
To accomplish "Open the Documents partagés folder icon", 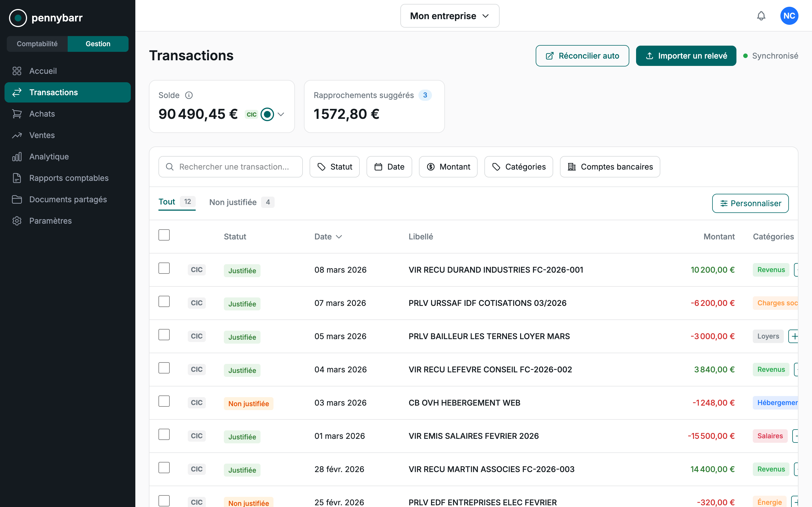I will (x=17, y=199).
